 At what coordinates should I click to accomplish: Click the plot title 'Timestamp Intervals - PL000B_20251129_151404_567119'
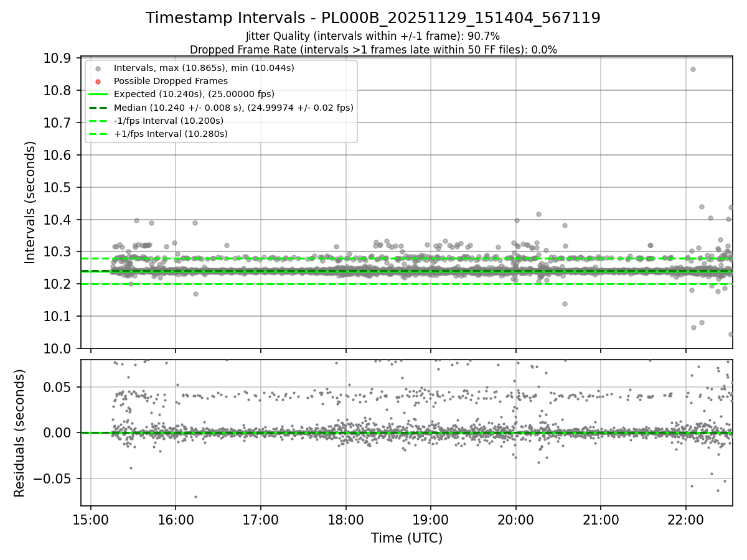pyautogui.click(x=373, y=18)
